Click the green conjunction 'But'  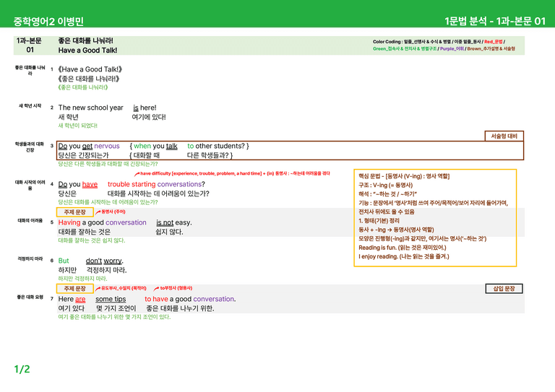pos(64,261)
